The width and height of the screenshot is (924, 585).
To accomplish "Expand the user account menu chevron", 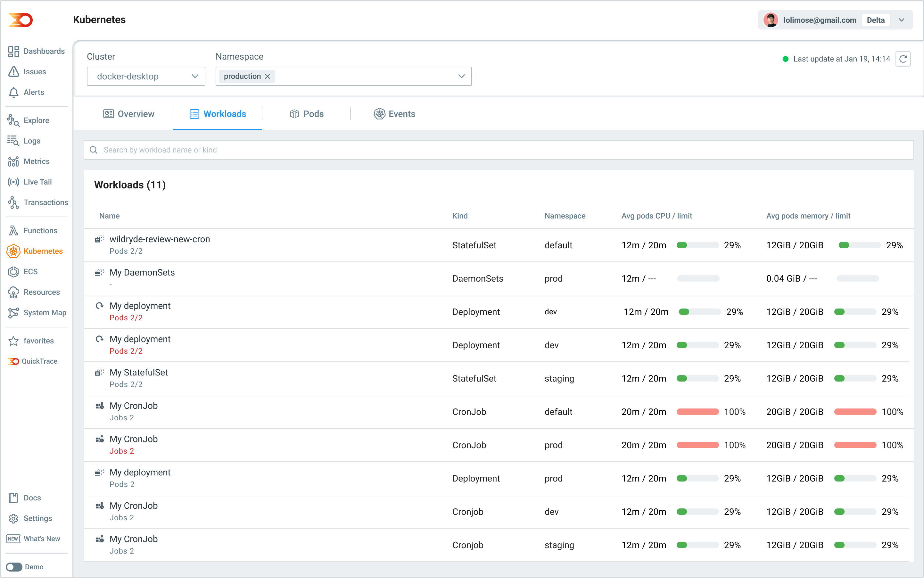I will 901,20.
